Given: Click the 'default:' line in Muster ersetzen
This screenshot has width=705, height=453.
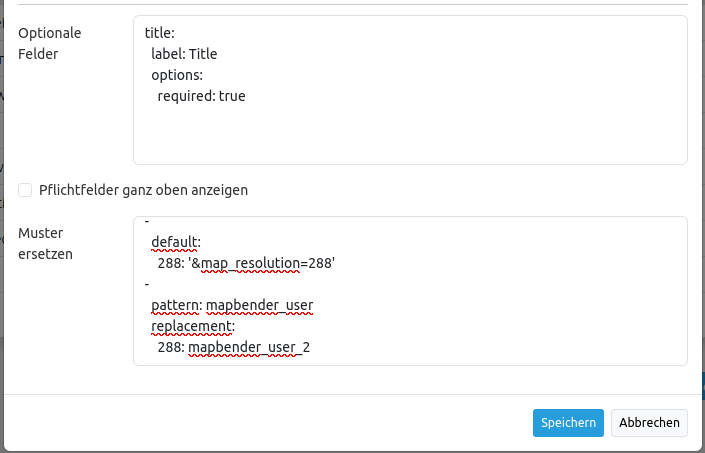Looking at the screenshot, I should coord(176,242).
